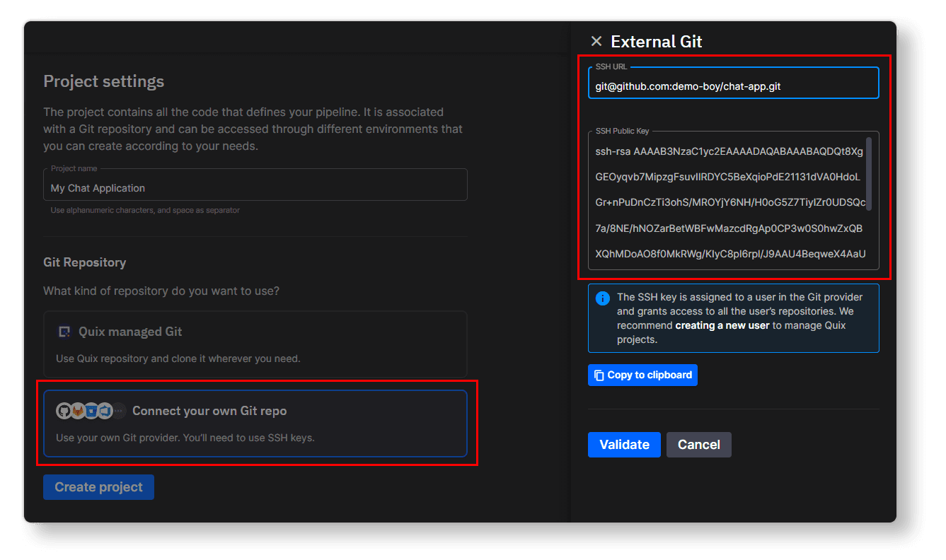
Task: Click the Create project button
Action: click(x=98, y=486)
